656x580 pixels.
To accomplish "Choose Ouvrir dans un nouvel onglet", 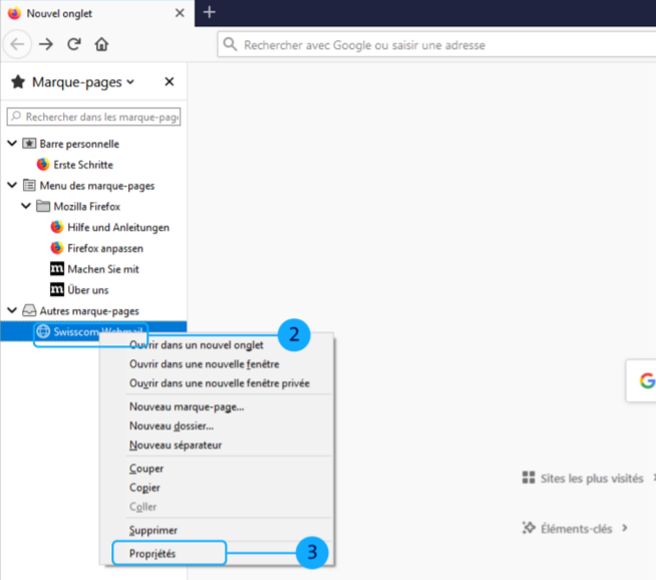I will click(x=196, y=345).
